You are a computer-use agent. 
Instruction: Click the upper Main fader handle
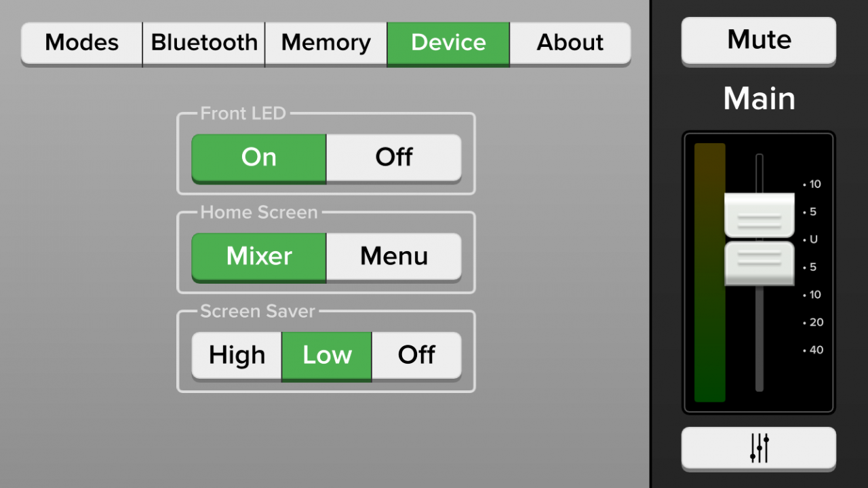pyautogui.click(x=759, y=215)
